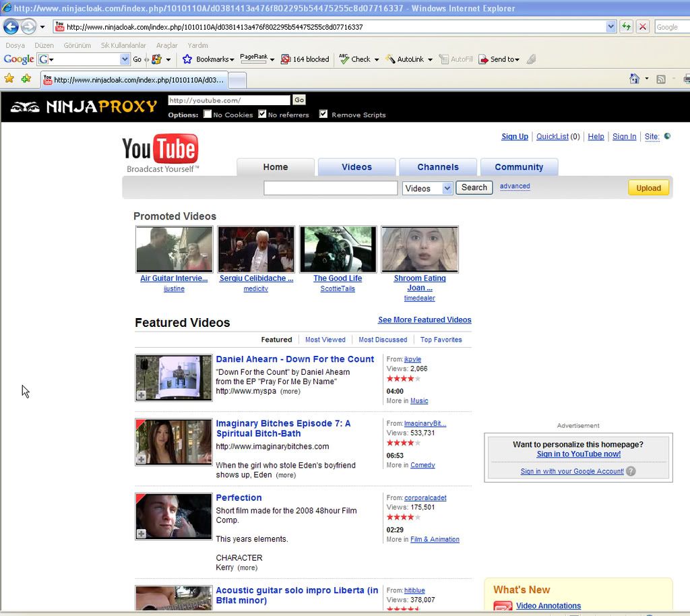
Task: Expand the Google toolbar search box dropdown
Action: [x=125, y=59]
